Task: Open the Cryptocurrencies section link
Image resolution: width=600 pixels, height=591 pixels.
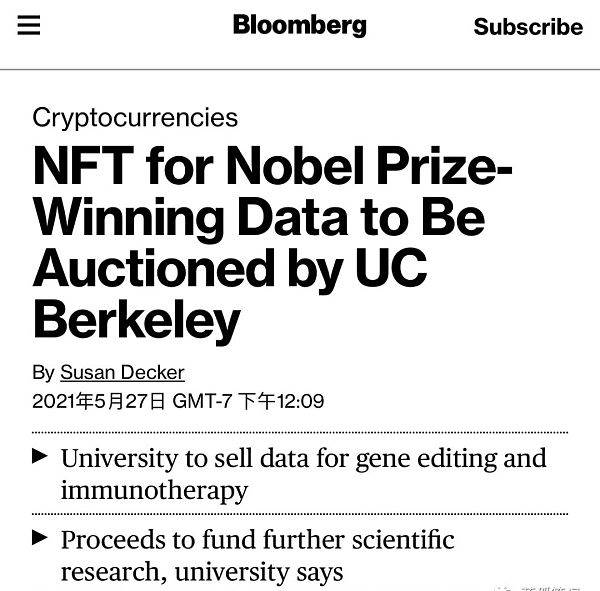Action: (x=135, y=118)
